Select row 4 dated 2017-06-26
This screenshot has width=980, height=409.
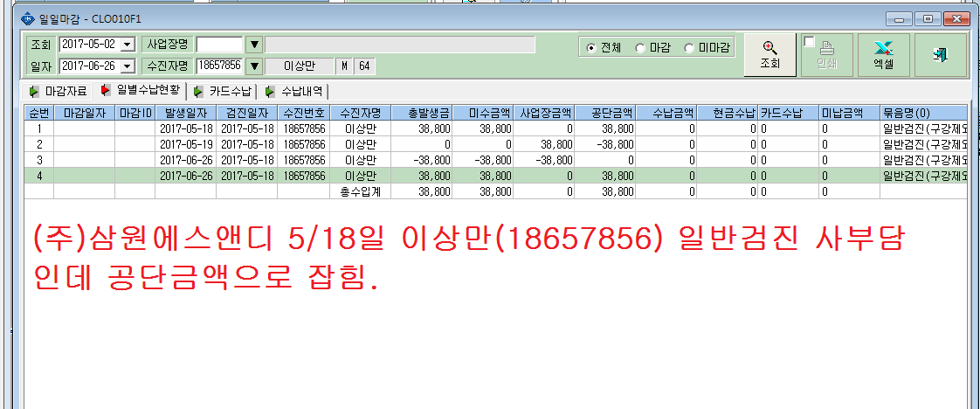click(x=495, y=176)
